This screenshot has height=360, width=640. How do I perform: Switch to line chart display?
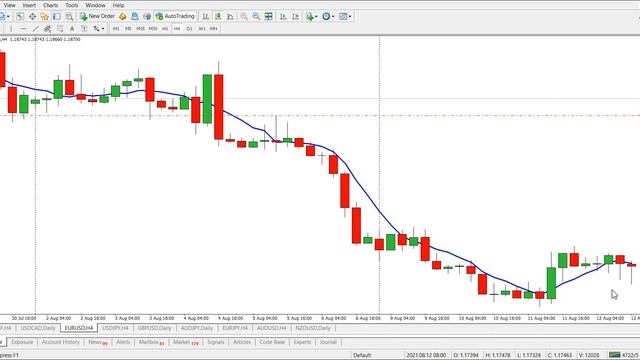tap(230, 16)
